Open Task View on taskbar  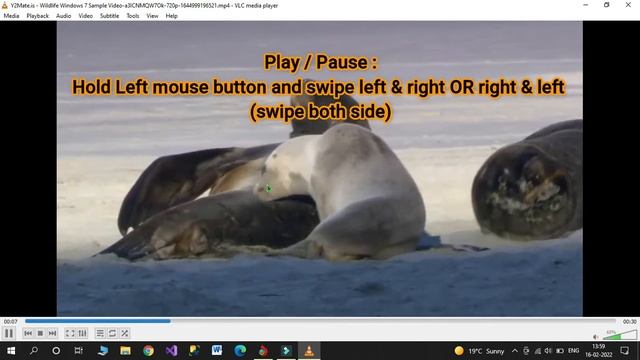coord(78,351)
